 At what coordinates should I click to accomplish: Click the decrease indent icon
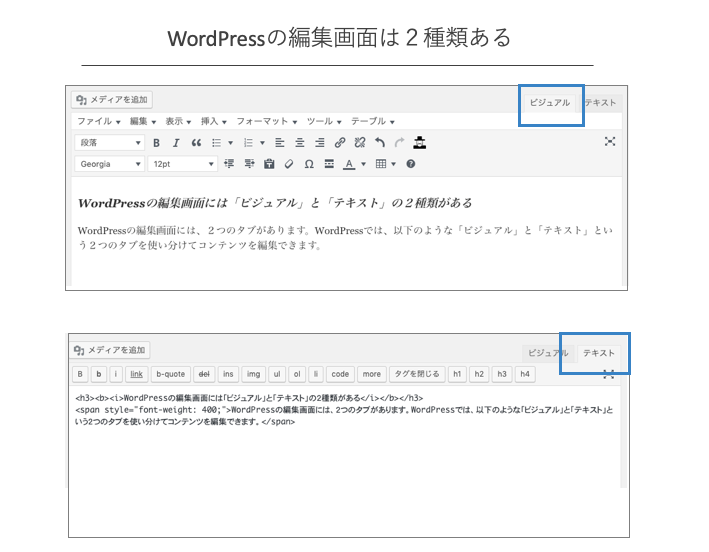[229, 164]
